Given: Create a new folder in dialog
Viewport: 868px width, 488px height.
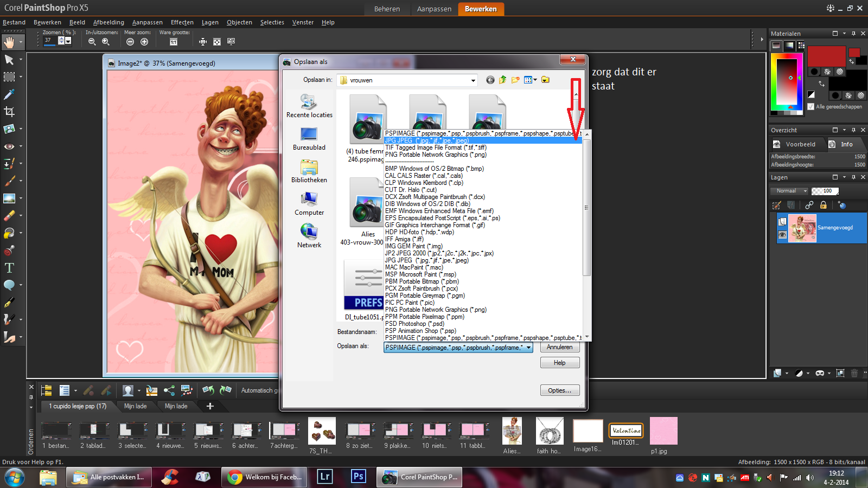Looking at the screenshot, I should pyautogui.click(x=515, y=80).
